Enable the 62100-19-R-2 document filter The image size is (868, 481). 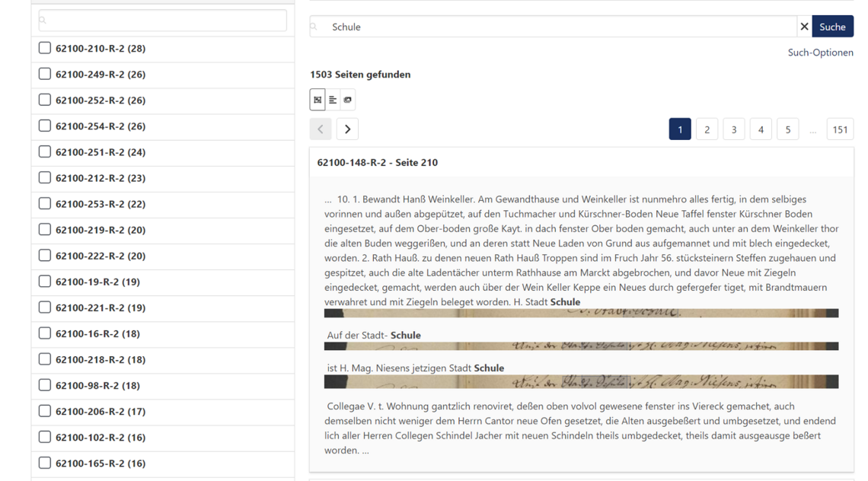pos(45,282)
